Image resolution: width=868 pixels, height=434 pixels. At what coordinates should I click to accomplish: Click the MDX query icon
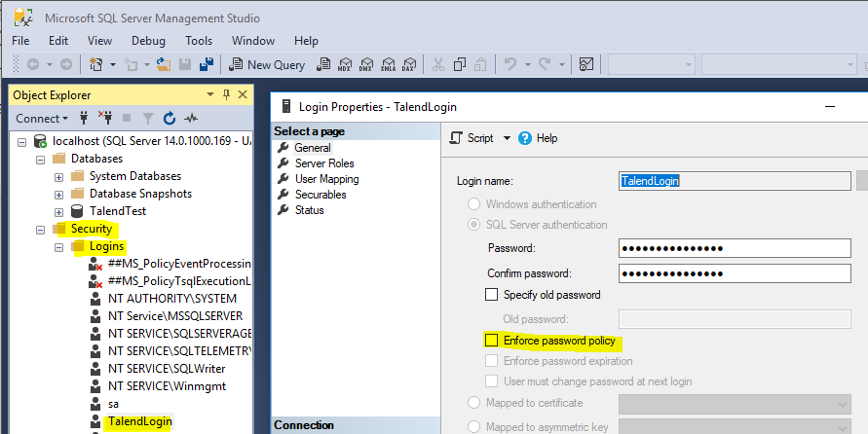click(x=345, y=64)
